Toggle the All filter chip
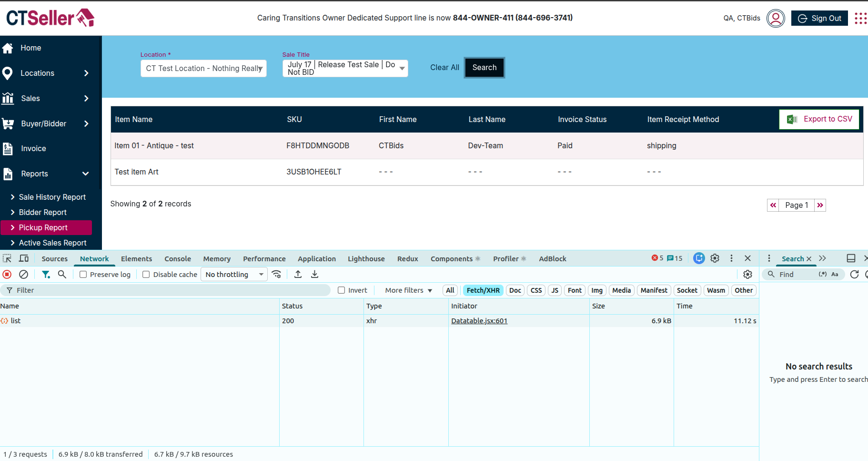Screen dimensions: 868x461 [x=450, y=290]
